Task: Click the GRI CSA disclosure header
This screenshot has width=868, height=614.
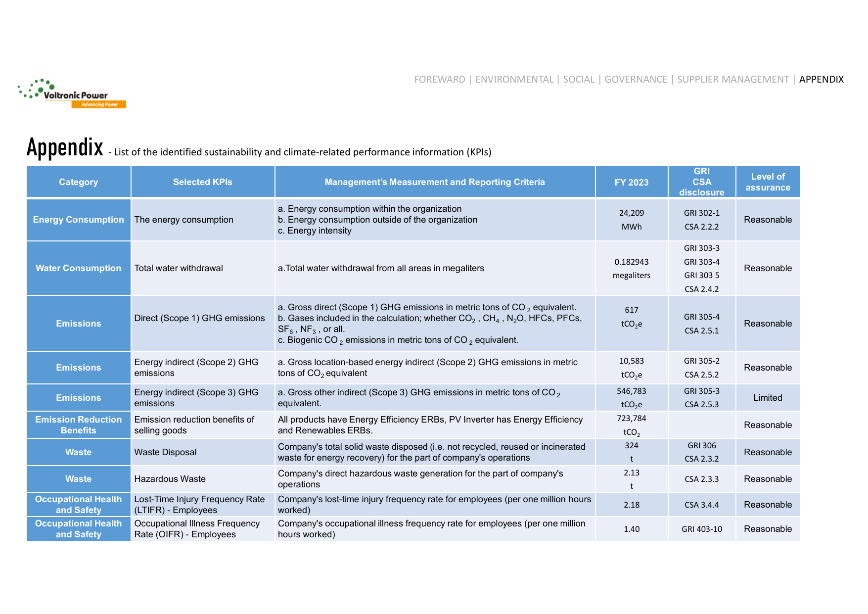Action: click(x=702, y=182)
